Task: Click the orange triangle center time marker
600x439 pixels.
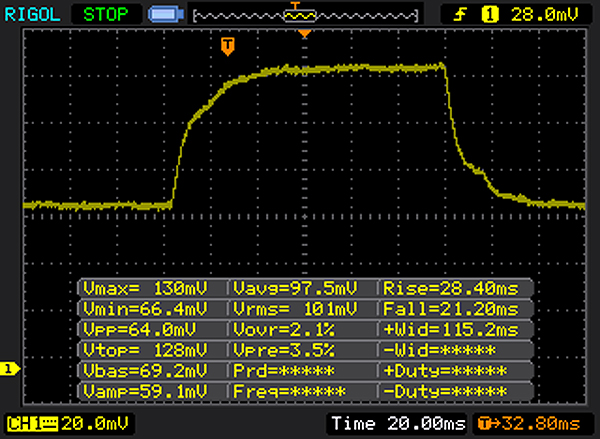Action: [x=305, y=34]
